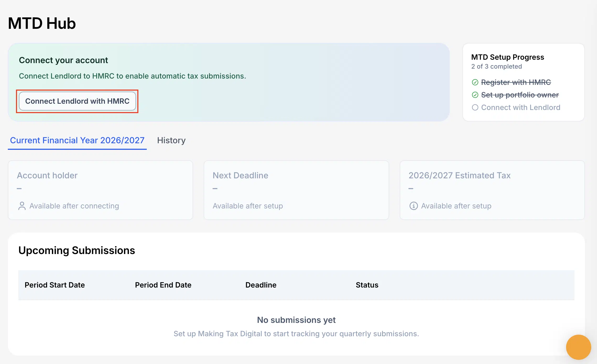Click the Connect Lendlord to HMRC description text
This screenshot has height=364, width=597.
[133, 76]
